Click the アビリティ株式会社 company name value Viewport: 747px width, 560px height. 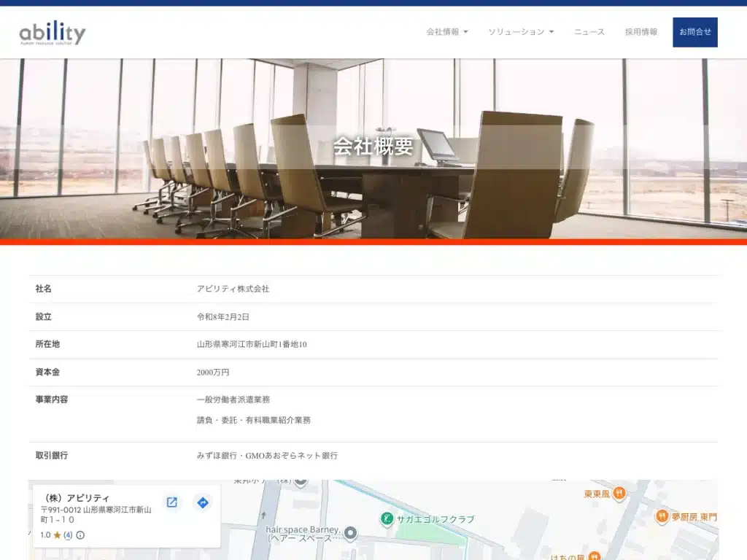point(233,289)
